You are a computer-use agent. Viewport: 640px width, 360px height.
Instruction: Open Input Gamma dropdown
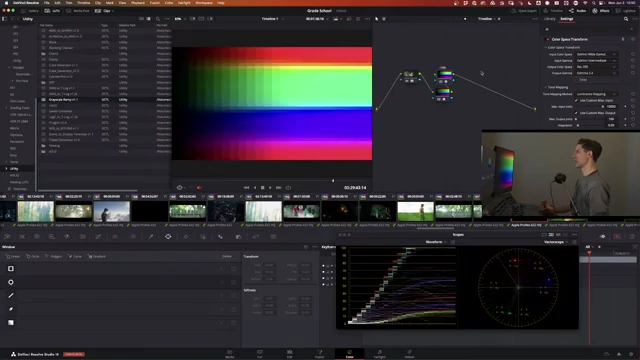(596, 60)
